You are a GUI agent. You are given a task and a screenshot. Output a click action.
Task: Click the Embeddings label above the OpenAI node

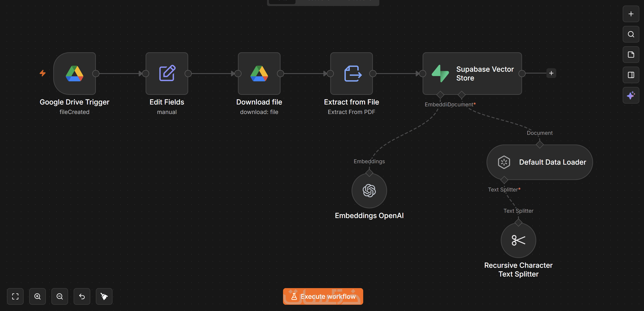click(369, 161)
